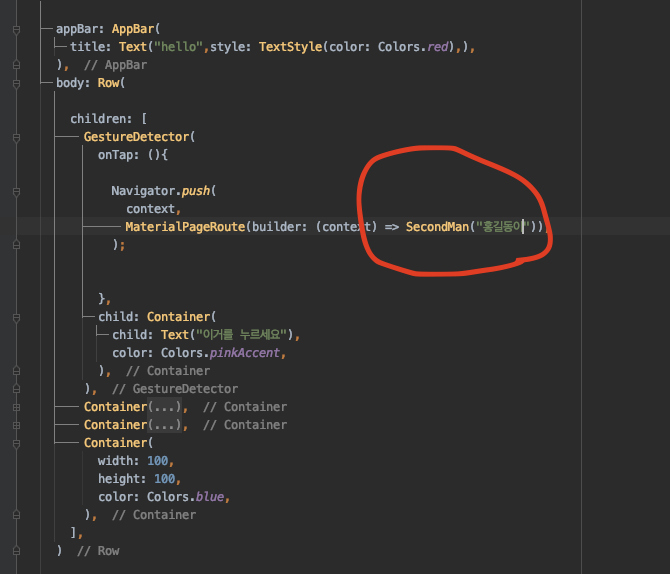670x574 pixels.
Task: Click the italic push method name
Action: click(x=196, y=191)
